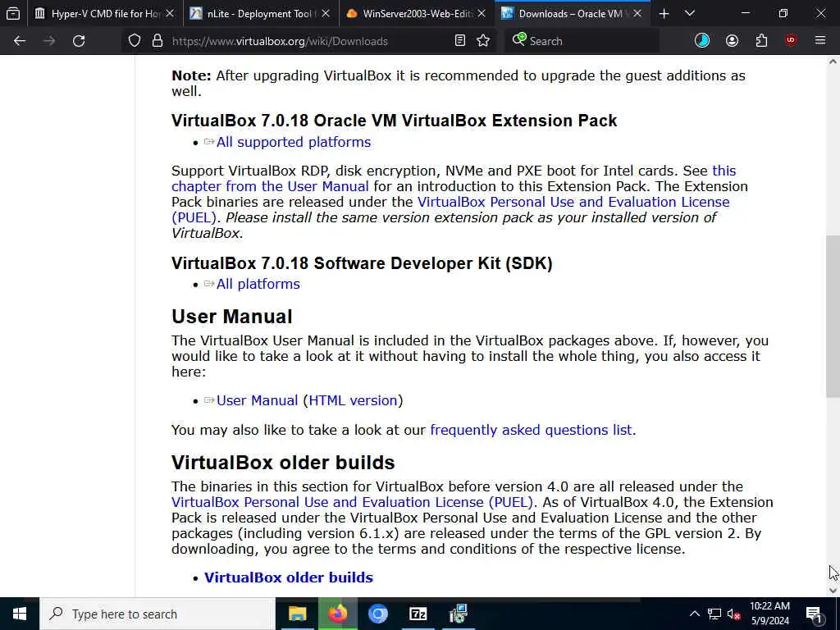The width and height of the screenshot is (840, 630).
Task: Click the taskbar Type here to search box
Action: click(157, 614)
